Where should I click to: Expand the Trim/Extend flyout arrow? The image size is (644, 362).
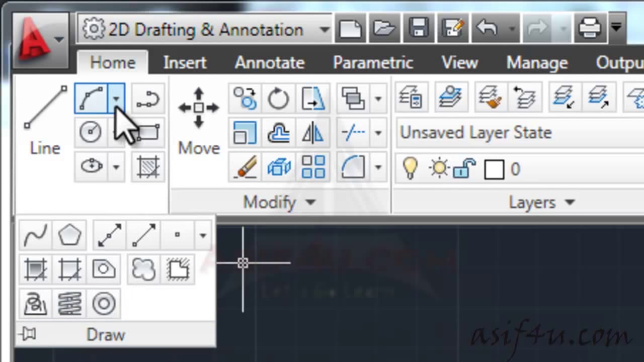378,133
